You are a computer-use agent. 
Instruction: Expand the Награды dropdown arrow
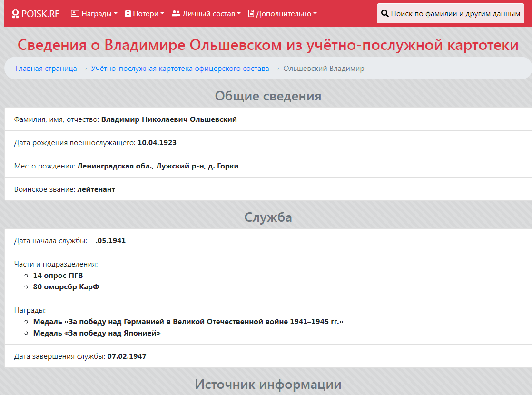click(x=116, y=14)
